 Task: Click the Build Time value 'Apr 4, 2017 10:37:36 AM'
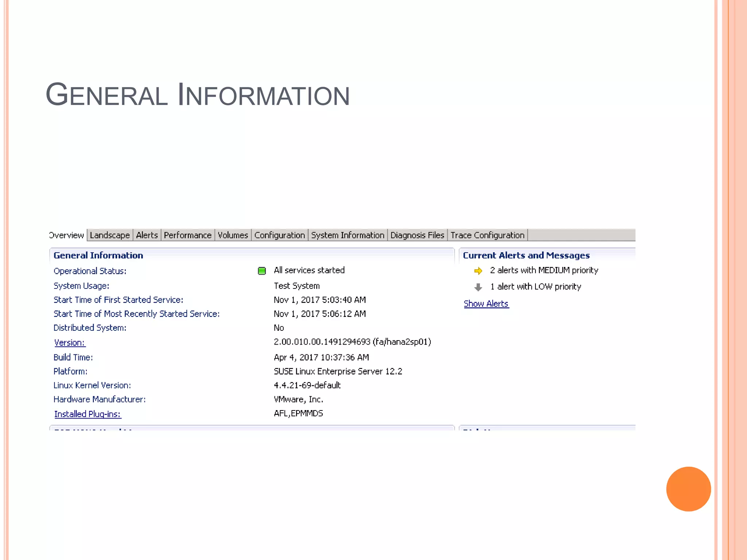321,357
